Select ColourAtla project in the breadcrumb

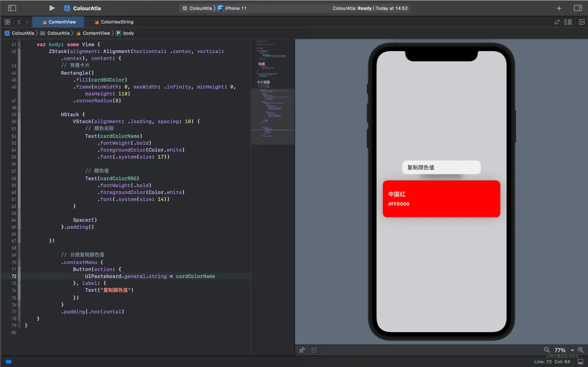pos(19,33)
